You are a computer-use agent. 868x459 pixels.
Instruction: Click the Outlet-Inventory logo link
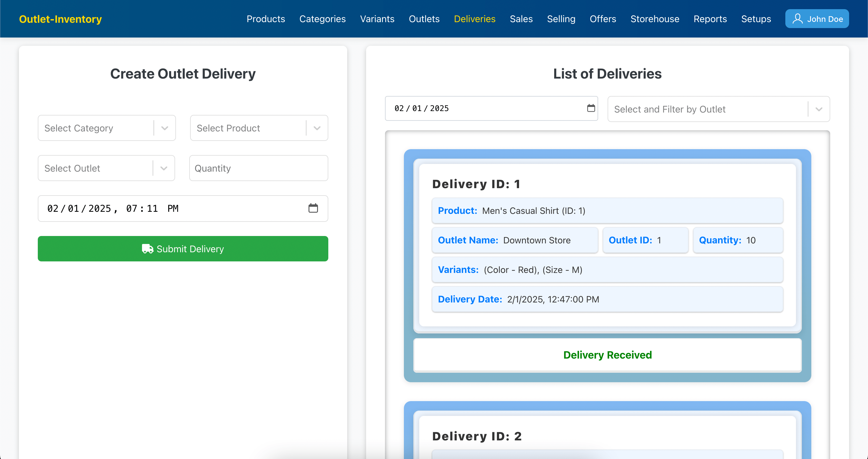pos(60,19)
